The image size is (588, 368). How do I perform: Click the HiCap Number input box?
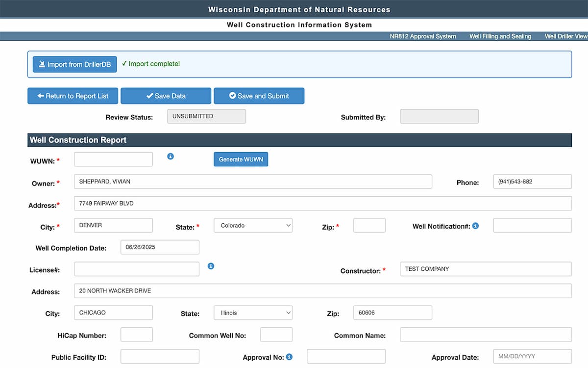coord(136,335)
